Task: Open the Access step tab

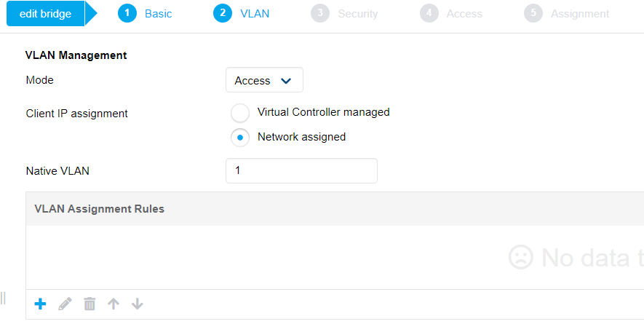Action: click(x=464, y=14)
